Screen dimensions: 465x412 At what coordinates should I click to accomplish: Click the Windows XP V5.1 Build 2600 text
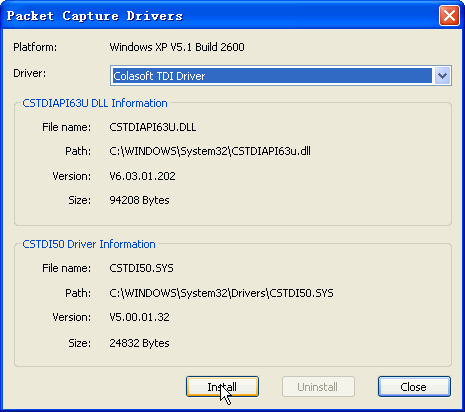[x=177, y=47]
